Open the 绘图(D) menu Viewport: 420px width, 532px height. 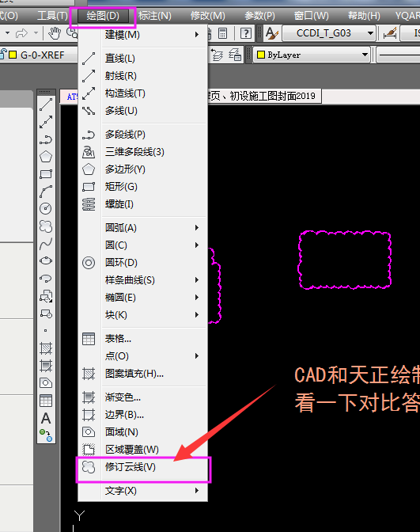tap(103, 16)
